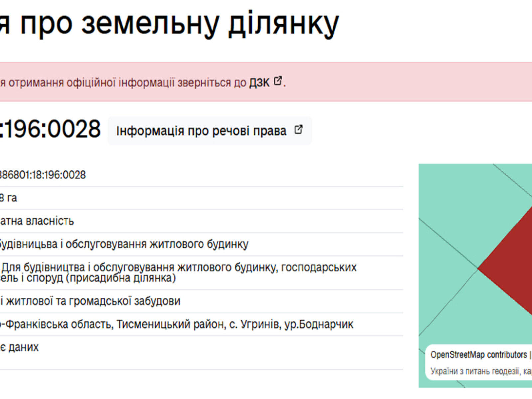
Task: Open Інформація про речові права button
Action: coord(209,131)
